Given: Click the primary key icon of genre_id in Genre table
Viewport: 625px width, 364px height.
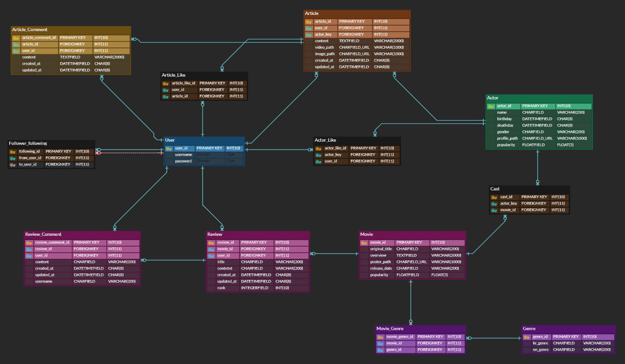Looking at the screenshot, I should click(x=527, y=337).
